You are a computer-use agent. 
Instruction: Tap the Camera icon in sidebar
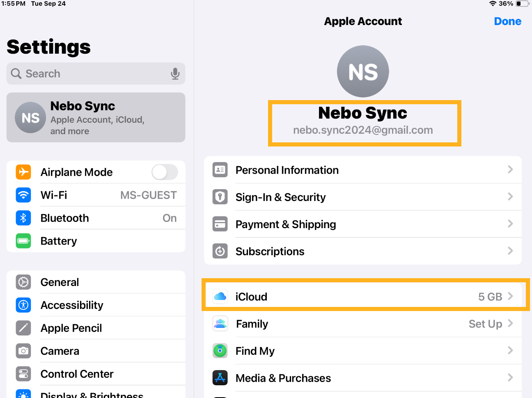click(23, 351)
